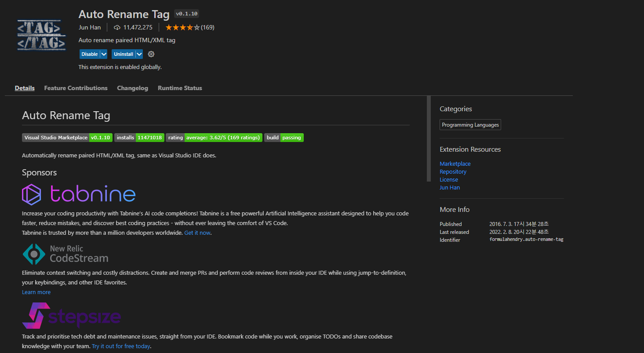Switch to the Runtime Status tab
This screenshot has width=644, height=353.
click(180, 88)
